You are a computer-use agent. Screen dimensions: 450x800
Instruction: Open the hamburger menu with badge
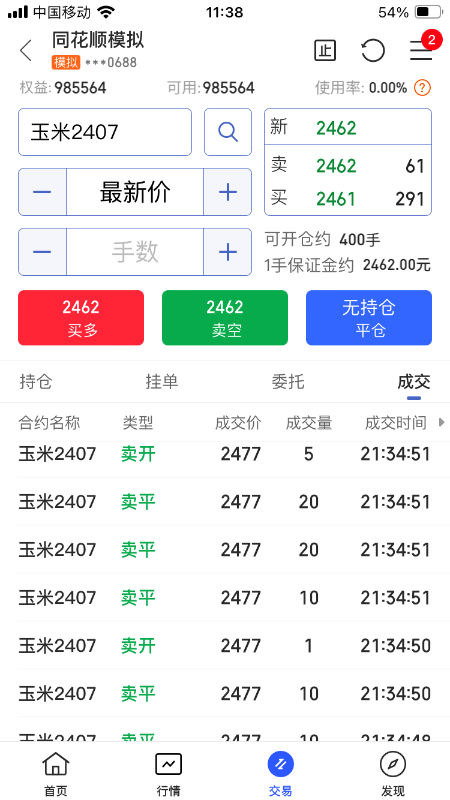point(422,49)
